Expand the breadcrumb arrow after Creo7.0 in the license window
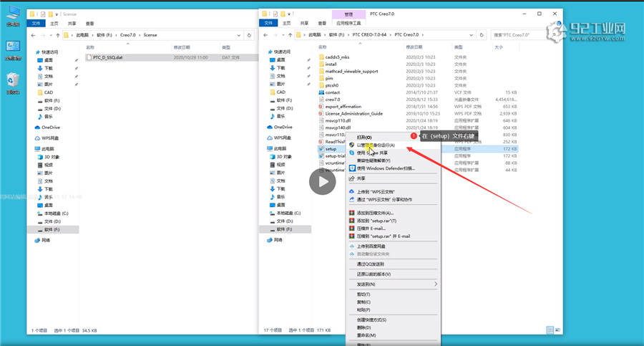This screenshot has height=346, width=644. click(140, 35)
